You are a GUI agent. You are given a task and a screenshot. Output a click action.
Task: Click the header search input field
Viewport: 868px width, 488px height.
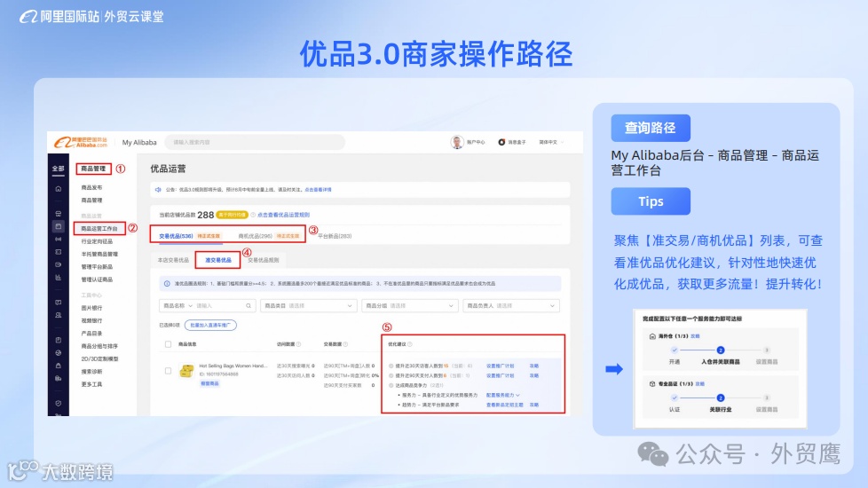255,142
